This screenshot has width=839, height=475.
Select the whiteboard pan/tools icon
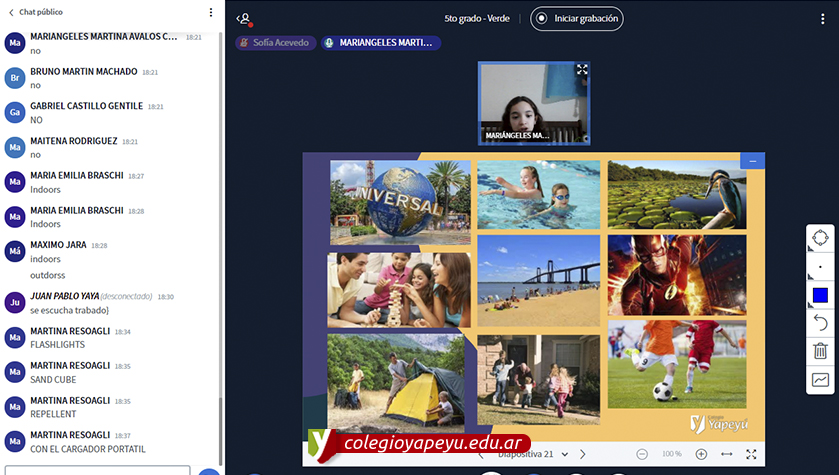tap(820, 238)
